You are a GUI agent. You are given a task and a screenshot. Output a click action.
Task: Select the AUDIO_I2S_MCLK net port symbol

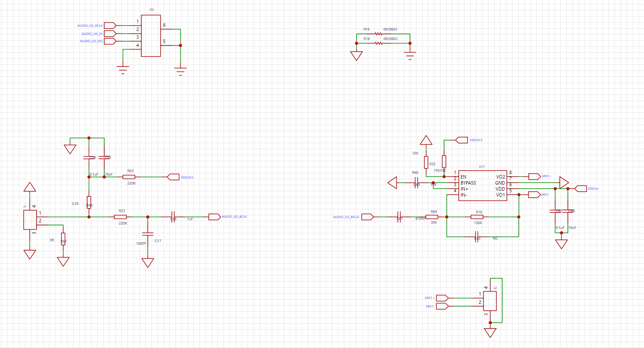tap(368, 217)
